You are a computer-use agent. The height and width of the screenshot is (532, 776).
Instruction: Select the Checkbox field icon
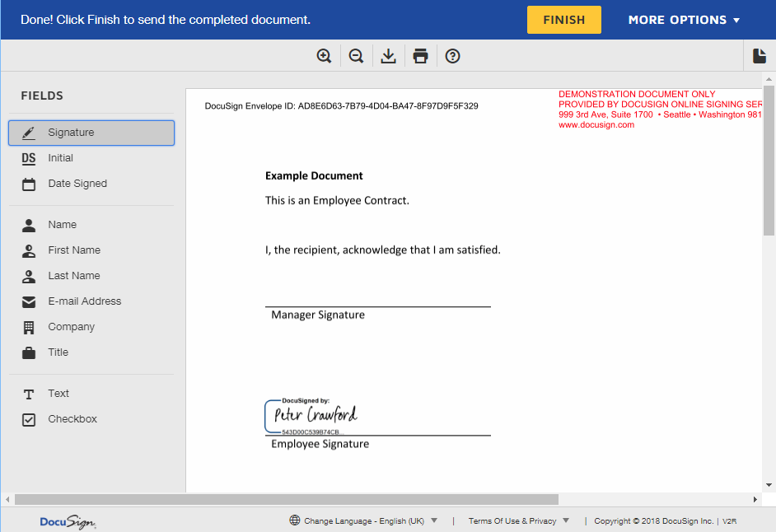pyautogui.click(x=29, y=420)
